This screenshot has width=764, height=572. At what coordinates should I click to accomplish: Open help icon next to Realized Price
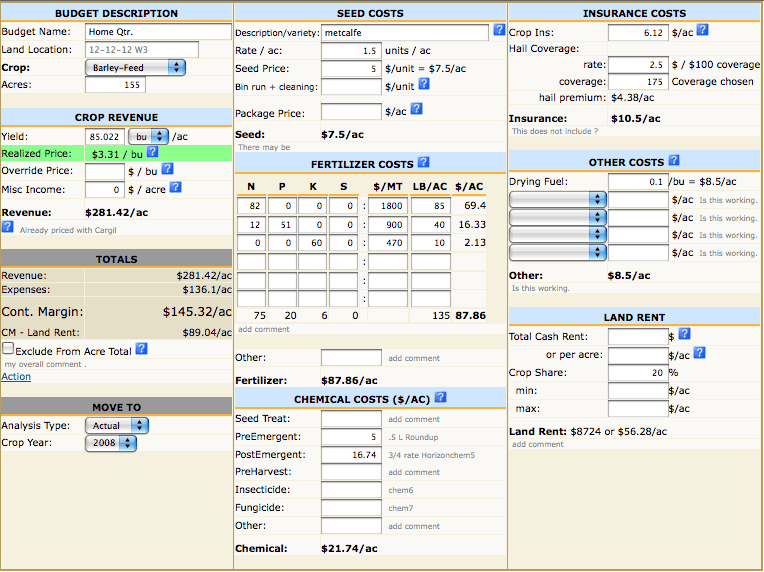pos(153,152)
